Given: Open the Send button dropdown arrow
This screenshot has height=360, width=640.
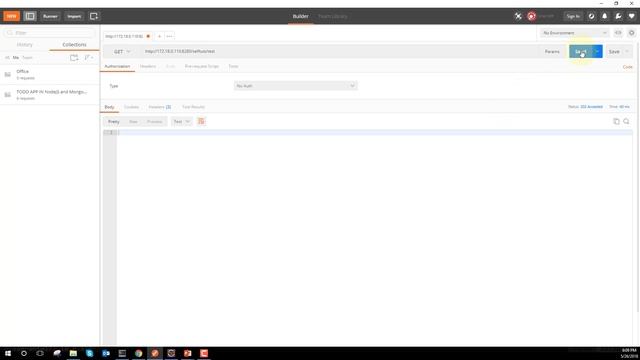Looking at the screenshot, I should pos(597,51).
